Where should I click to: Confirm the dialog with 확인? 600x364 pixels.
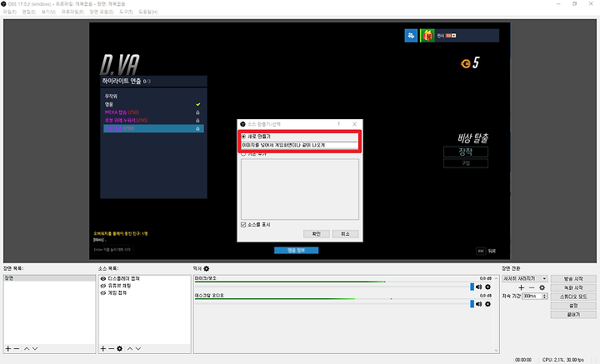pyautogui.click(x=316, y=233)
